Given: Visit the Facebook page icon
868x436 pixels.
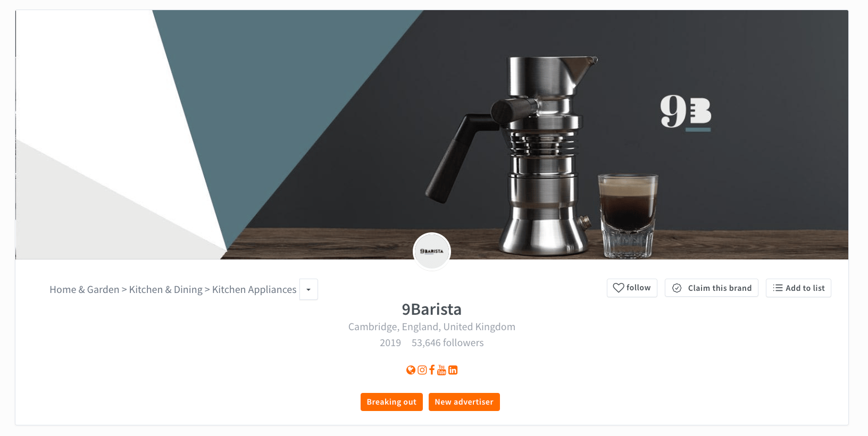Looking at the screenshot, I should 432,370.
